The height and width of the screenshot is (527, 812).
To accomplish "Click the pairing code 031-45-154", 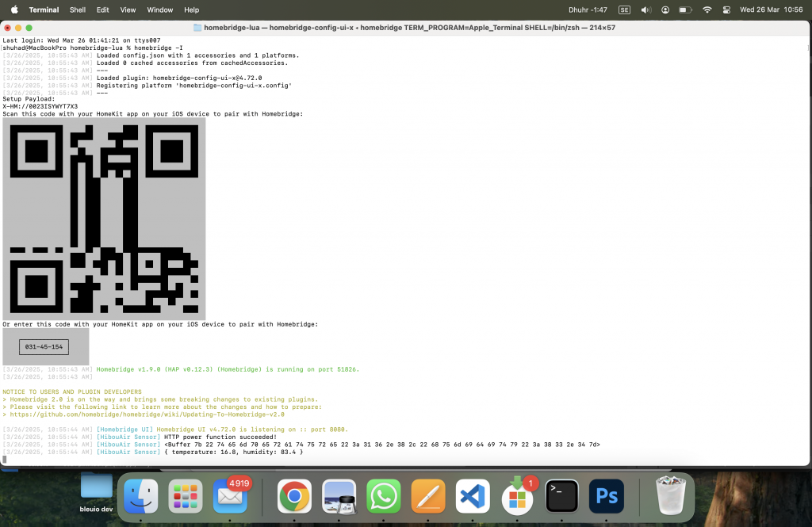I will (44, 347).
